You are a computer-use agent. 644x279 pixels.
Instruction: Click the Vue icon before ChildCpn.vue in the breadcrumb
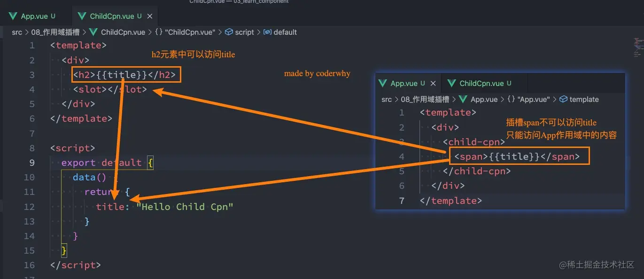(x=93, y=32)
